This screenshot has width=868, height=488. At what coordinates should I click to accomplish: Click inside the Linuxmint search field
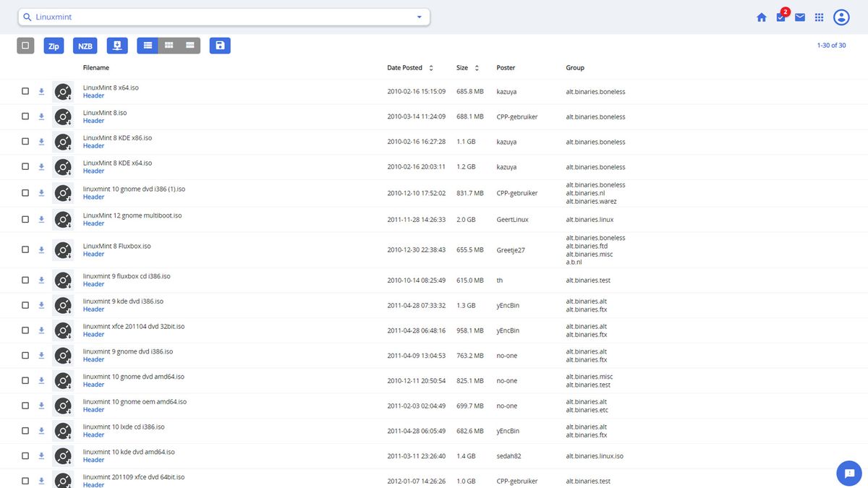pyautogui.click(x=217, y=16)
